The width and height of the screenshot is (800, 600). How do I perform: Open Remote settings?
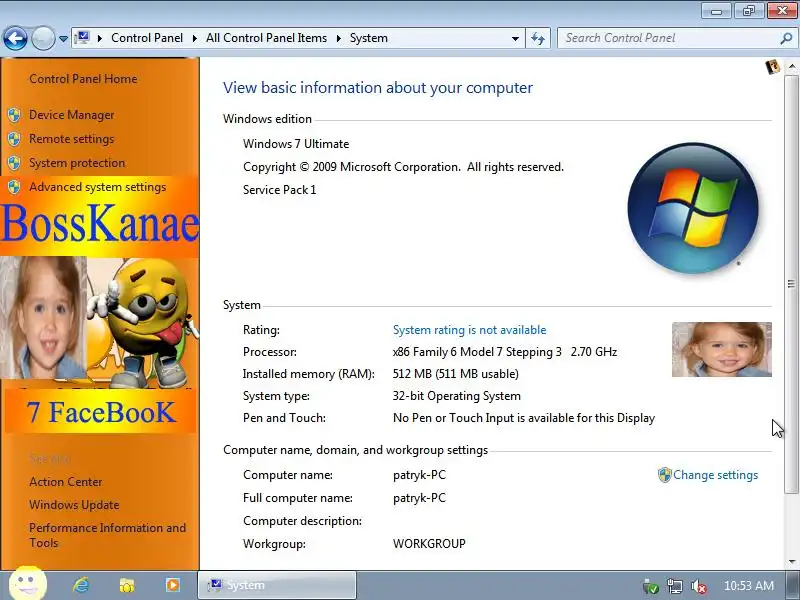(x=71, y=139)
